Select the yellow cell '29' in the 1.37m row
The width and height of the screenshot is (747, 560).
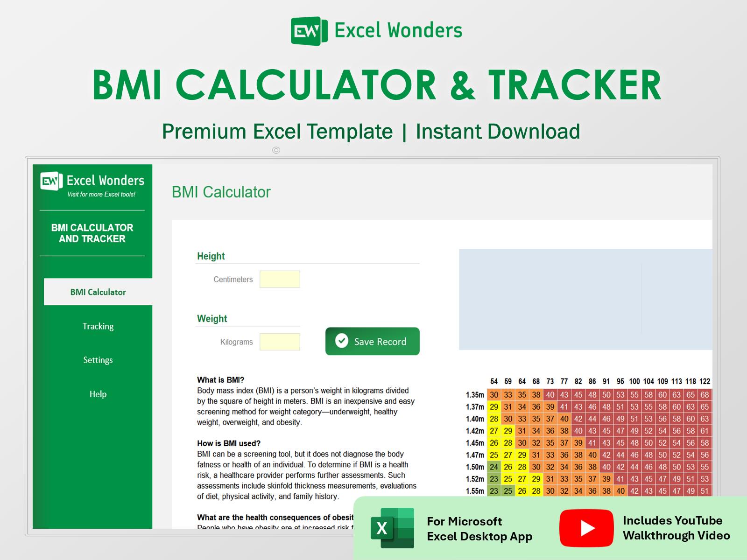[x=494, y=407]
